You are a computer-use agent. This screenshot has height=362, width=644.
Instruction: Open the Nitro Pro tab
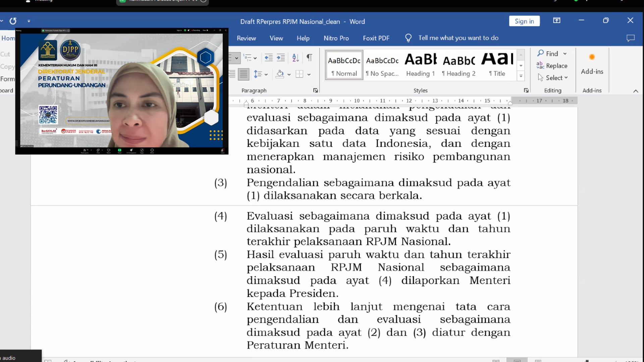click(x=336, y=38)
